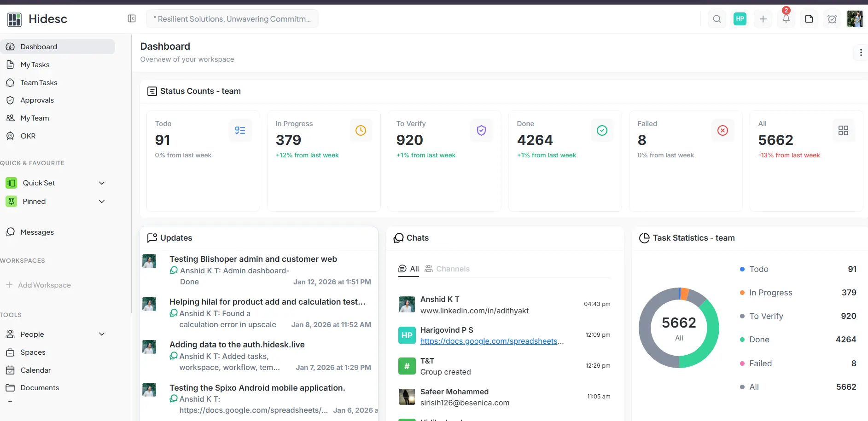Image resolution: width=868 pixels, height=421 pixels.
Task: Expand the Pinned section
Action: click(101, 201)
